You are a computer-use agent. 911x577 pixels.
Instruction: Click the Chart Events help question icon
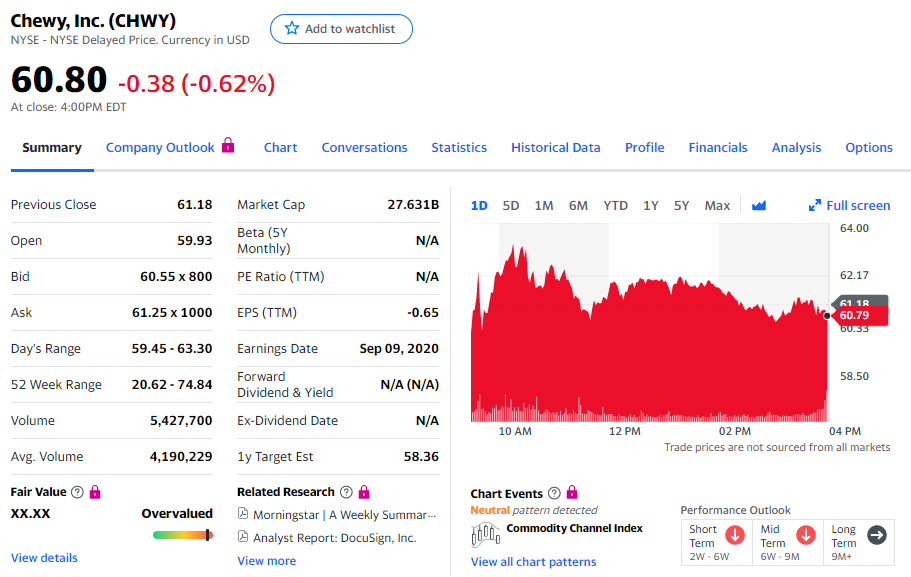point(554,494)
